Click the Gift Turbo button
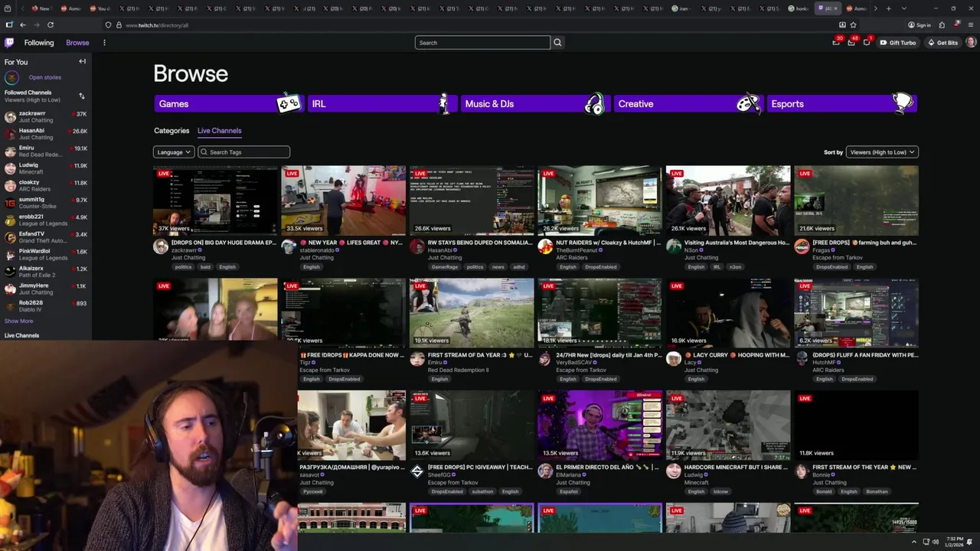The image size is (980, 551). pyautogui.click(x=897, y=43)
